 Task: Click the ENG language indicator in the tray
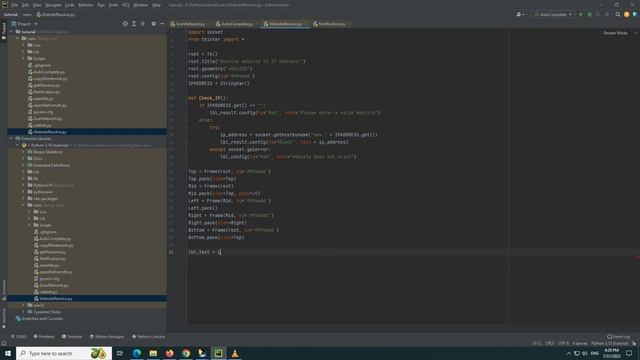[595, 353]
